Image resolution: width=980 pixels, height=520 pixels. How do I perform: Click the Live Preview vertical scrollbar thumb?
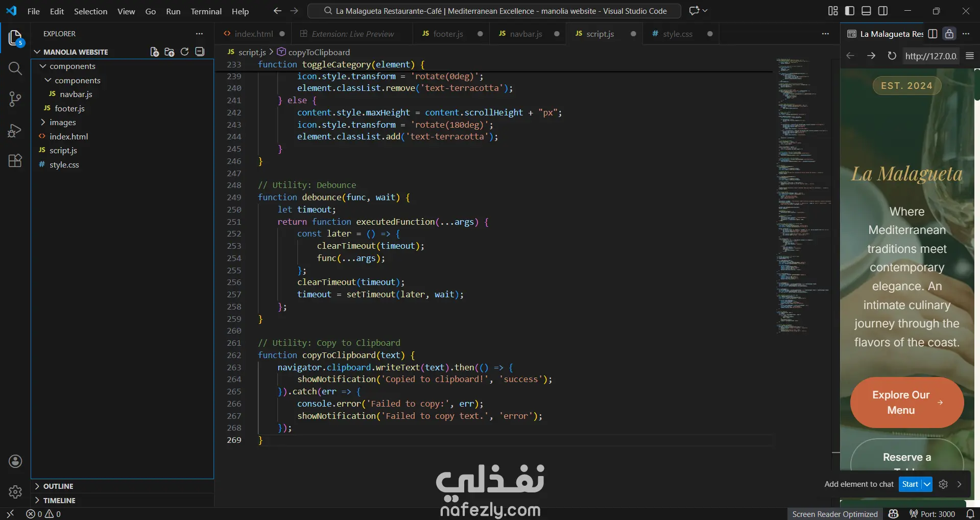pyautogui.click(x=977, y=84)
